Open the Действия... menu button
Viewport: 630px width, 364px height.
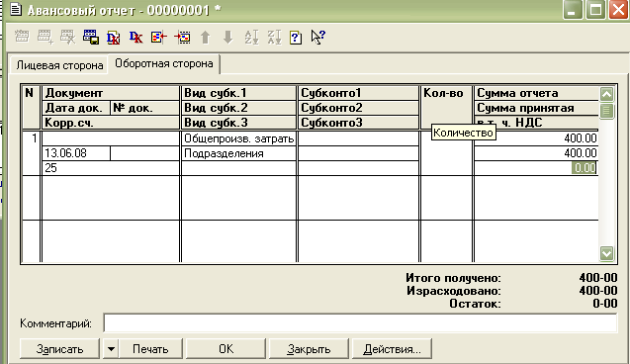[392, 349]
